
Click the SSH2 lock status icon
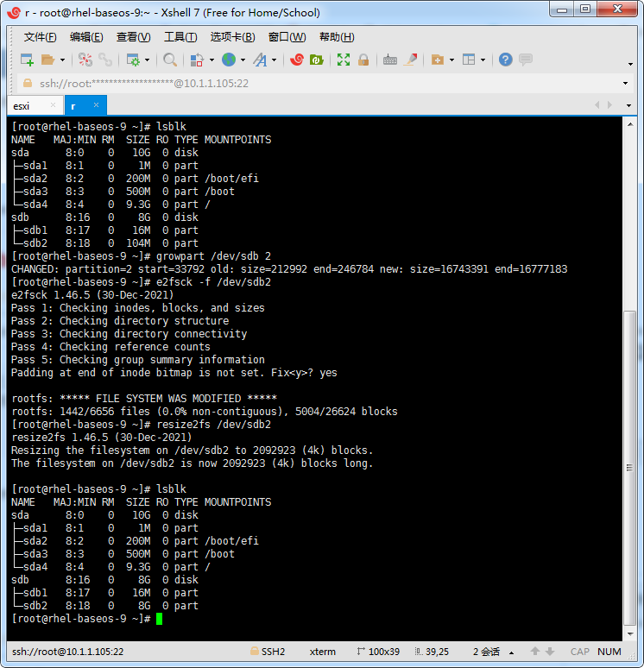point(255,651)
